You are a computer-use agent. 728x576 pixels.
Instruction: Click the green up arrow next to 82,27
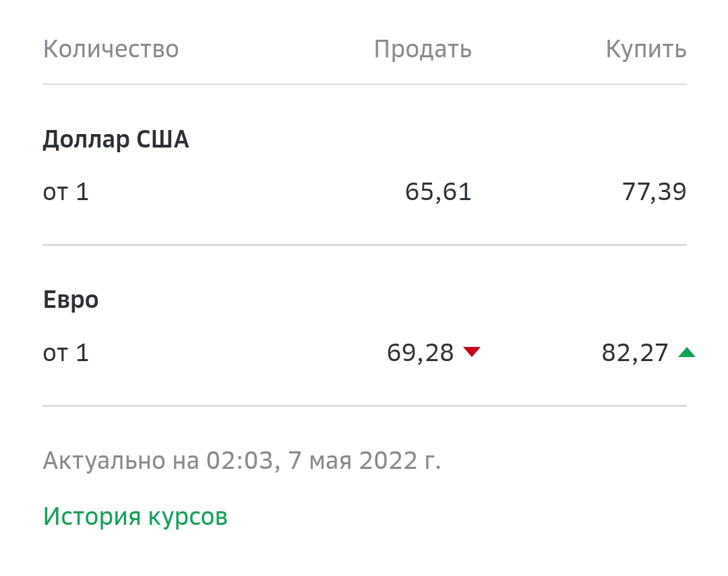coord(686,352)
